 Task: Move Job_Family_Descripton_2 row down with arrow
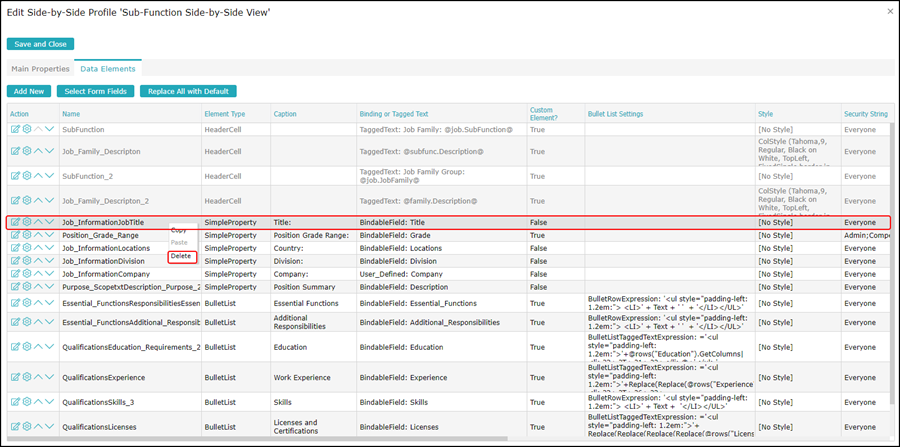pos(49,200)
